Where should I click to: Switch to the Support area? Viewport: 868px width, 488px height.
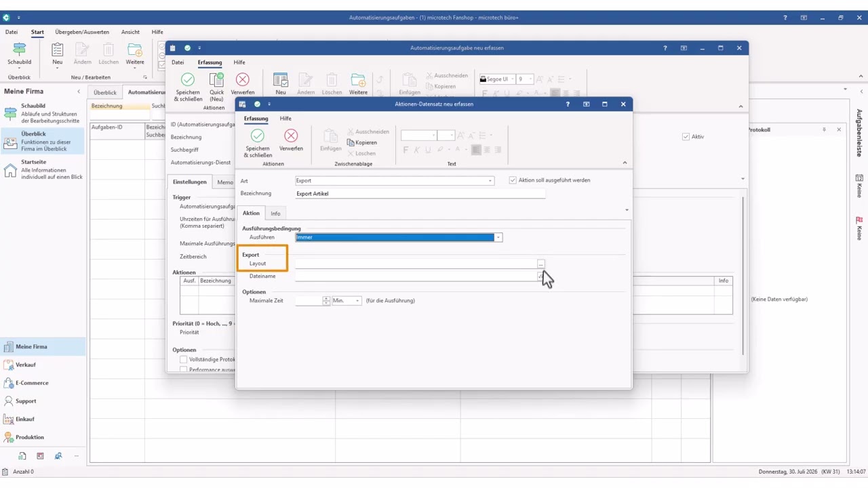point(43,401)
